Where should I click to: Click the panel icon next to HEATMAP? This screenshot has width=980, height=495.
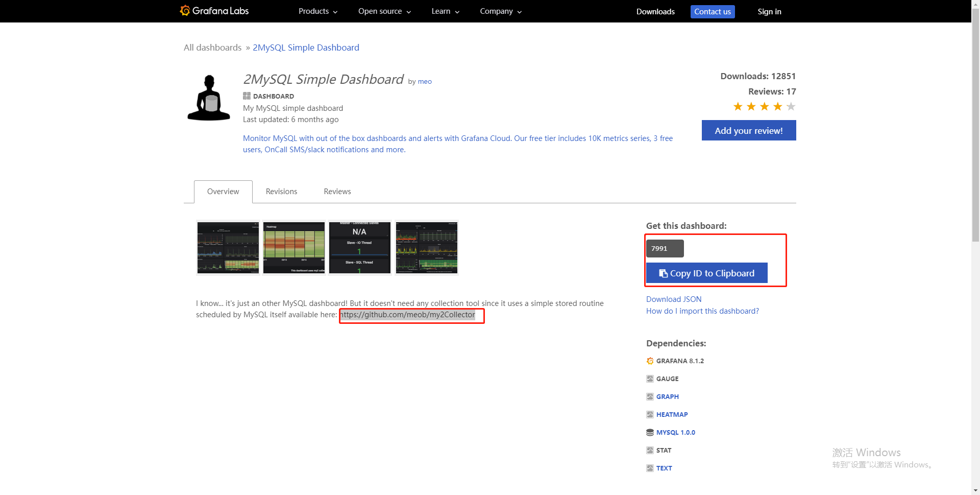pyautogui.click(x=650, y=414)
